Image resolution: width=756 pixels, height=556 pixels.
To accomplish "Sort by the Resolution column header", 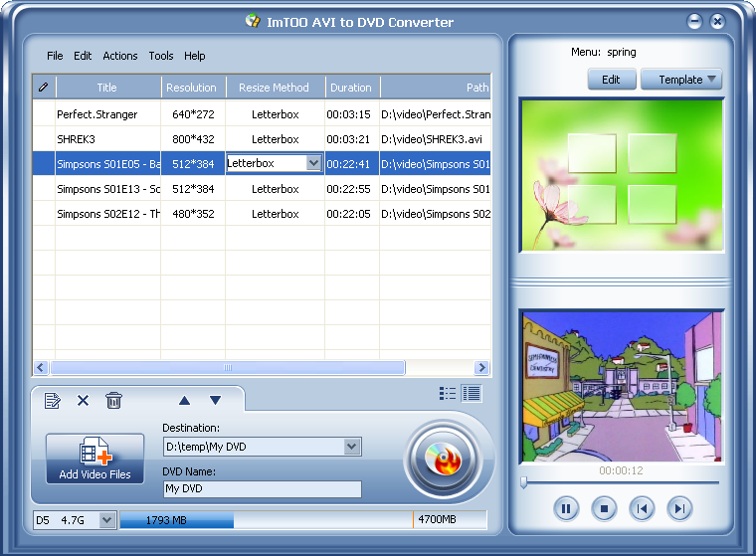I will (193, 88).
